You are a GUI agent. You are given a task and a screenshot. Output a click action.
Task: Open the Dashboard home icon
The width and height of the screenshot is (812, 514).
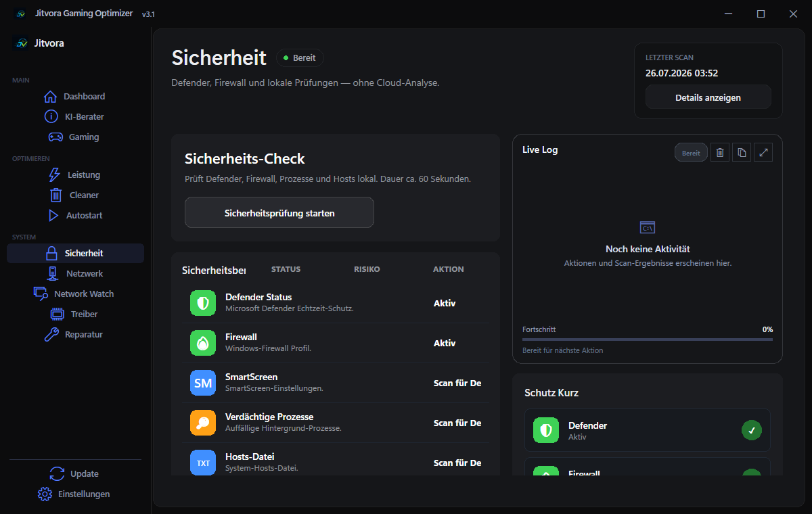50,96
